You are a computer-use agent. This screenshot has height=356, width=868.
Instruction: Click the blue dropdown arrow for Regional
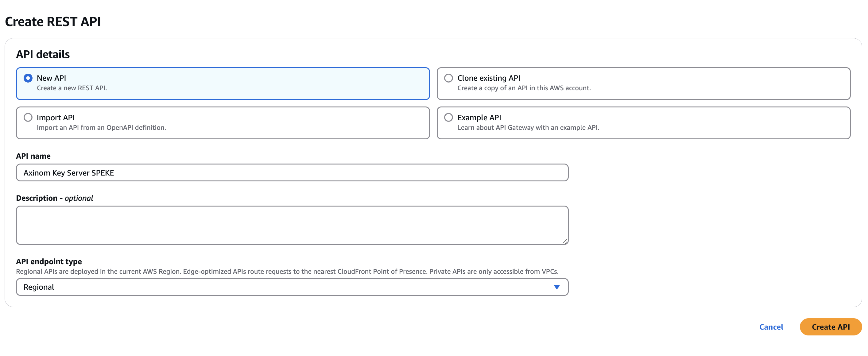click(557, 287)
